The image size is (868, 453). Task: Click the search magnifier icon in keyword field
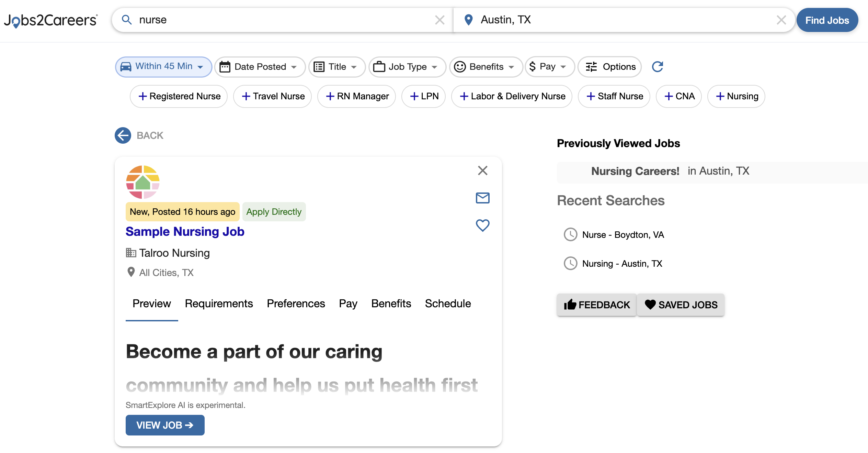pyautogui.click(x=127, y=20)
